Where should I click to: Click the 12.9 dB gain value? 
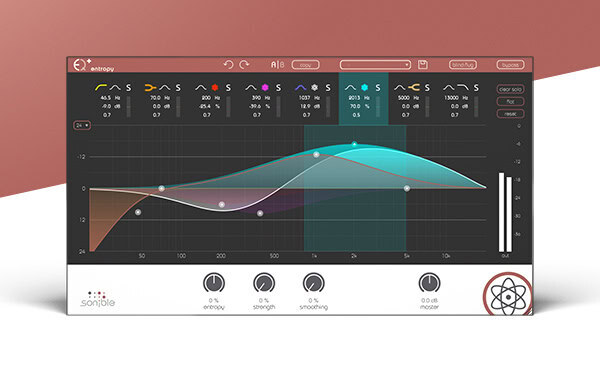[305, 106]
